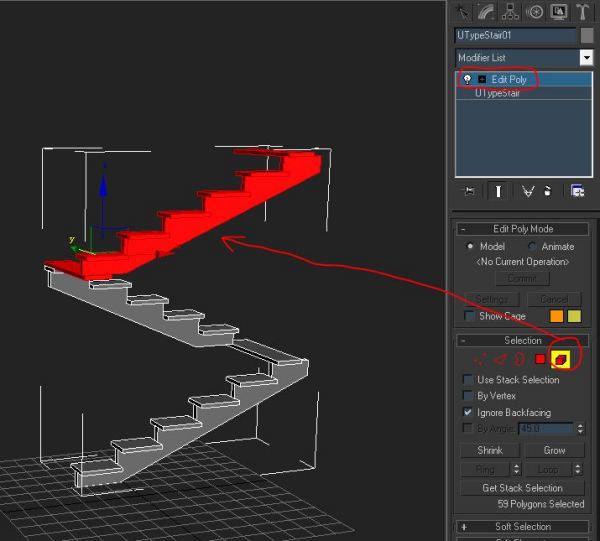Click the By Angle 45.0 value field
This screenshot has height=541, width=600.
click(546, 429)
